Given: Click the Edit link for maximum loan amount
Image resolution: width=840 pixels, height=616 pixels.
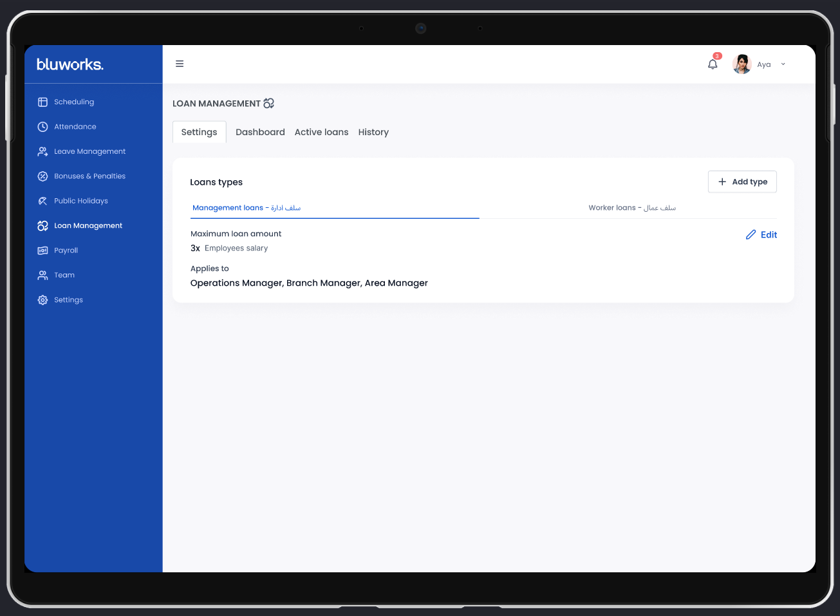Looking at the screenshot, I should coord(761,235).
